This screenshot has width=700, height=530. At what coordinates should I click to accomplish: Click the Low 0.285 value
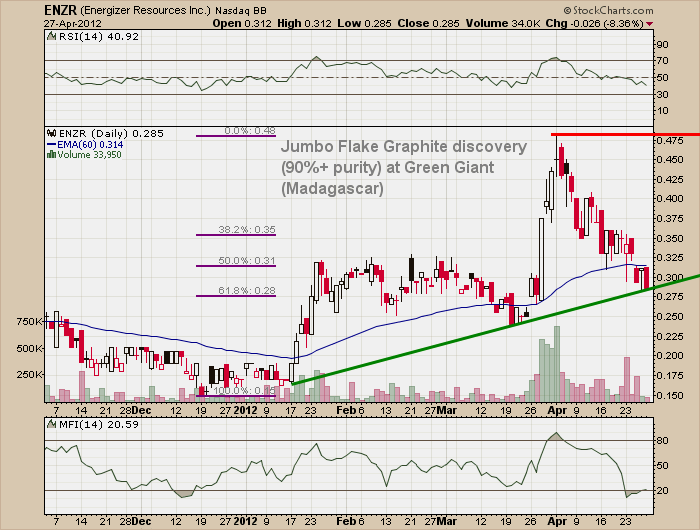pyautogui.click(x=364, y=23)
